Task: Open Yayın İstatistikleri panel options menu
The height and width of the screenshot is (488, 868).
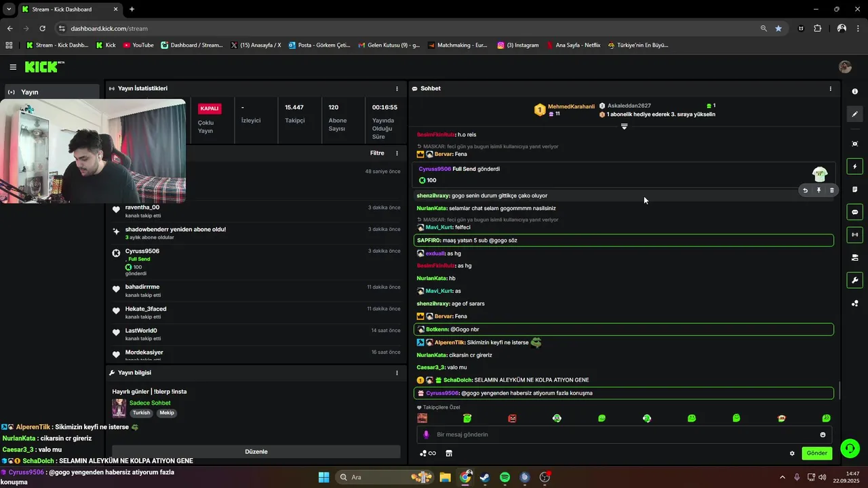Action: point(397,89)
